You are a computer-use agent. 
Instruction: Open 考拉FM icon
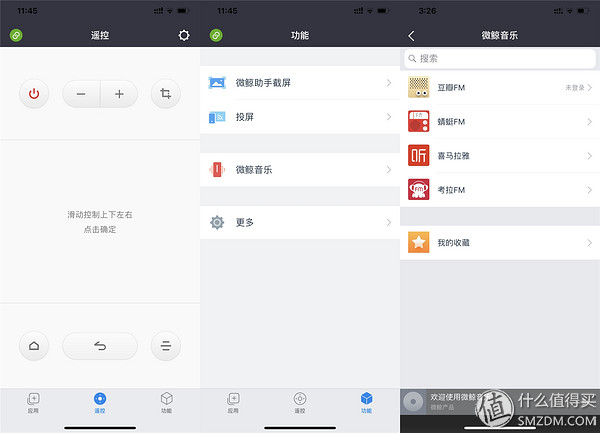pyautogui.click(x=419, y=189)
